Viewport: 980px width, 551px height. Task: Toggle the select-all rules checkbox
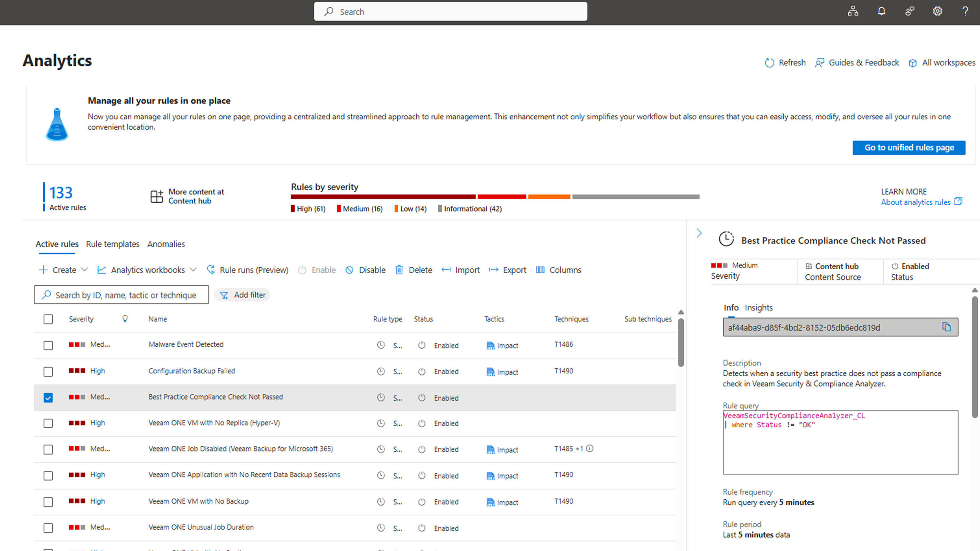pyautogui.click(x=48, y=319)
